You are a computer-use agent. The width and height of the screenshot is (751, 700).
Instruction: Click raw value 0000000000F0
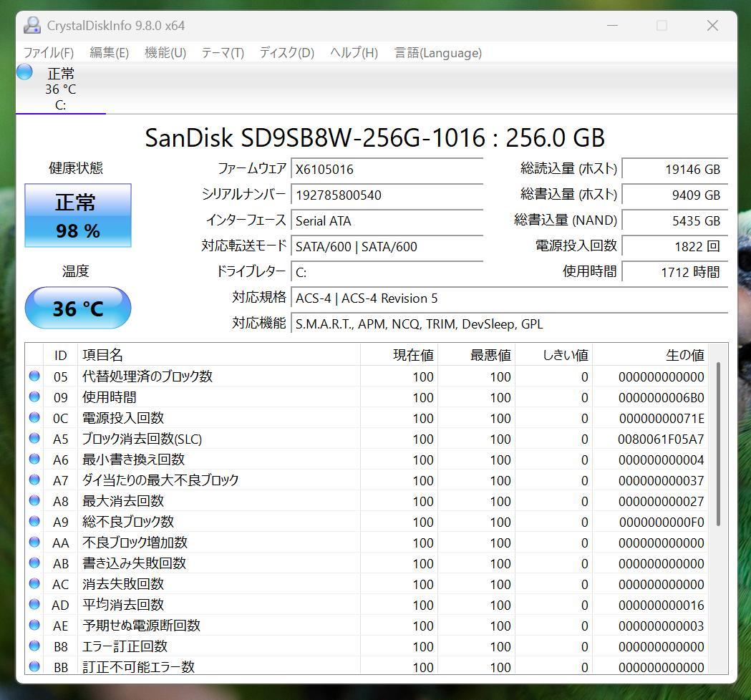[662, 522]
